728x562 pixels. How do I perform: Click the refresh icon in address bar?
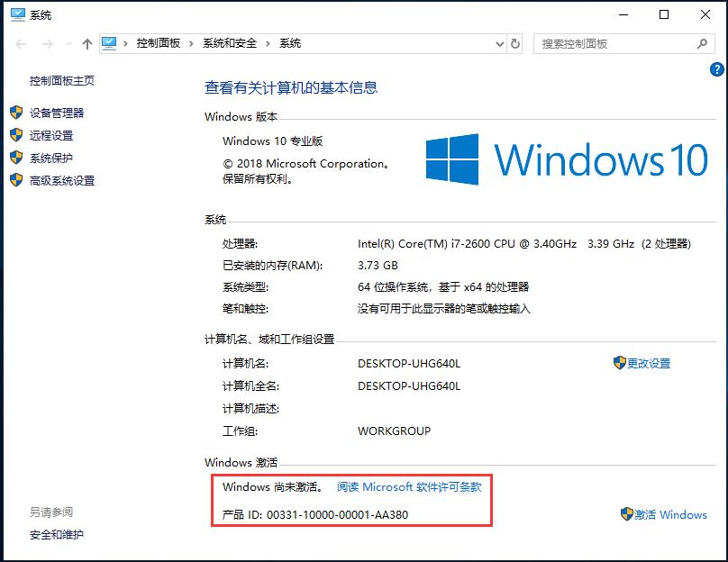pos(514,43)
